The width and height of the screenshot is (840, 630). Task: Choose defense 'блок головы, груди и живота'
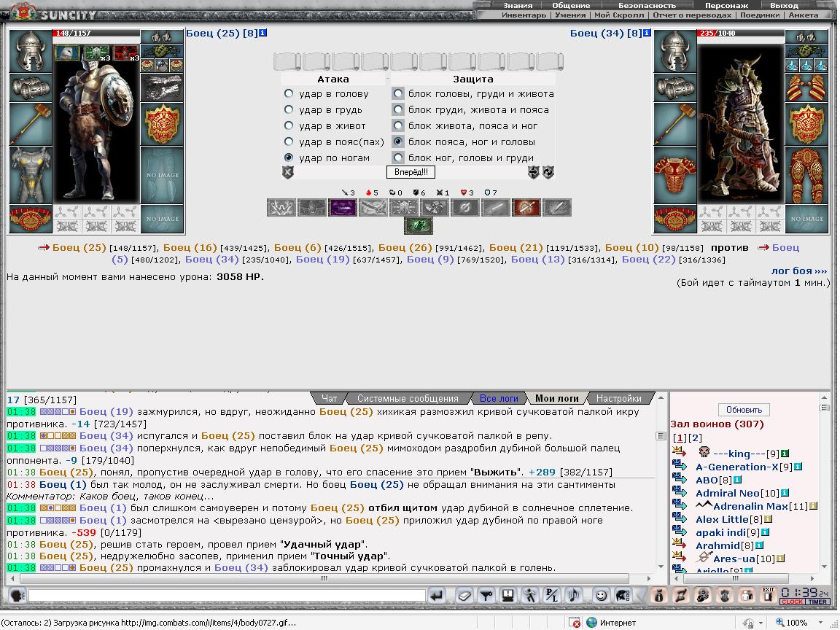(398, 94)
